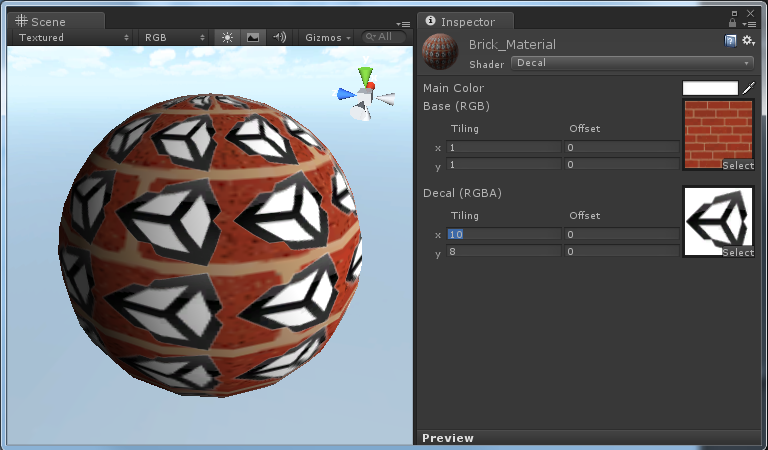Close the Inspector window
768x450 pixels.
point(750,13)
